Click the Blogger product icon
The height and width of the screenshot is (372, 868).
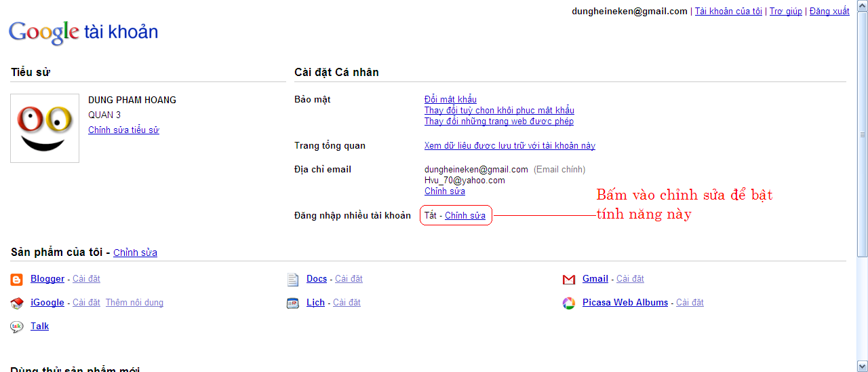[17, 280]
